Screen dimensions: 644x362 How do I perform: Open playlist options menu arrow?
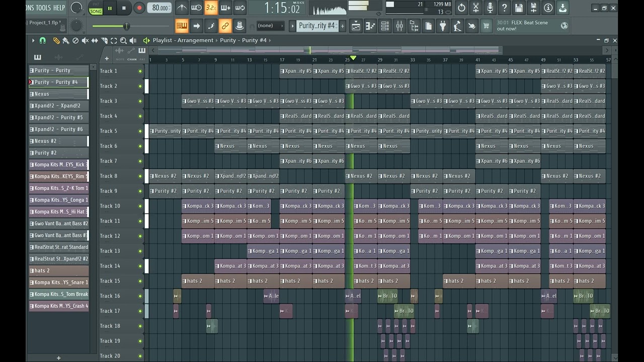click(33, 40)
